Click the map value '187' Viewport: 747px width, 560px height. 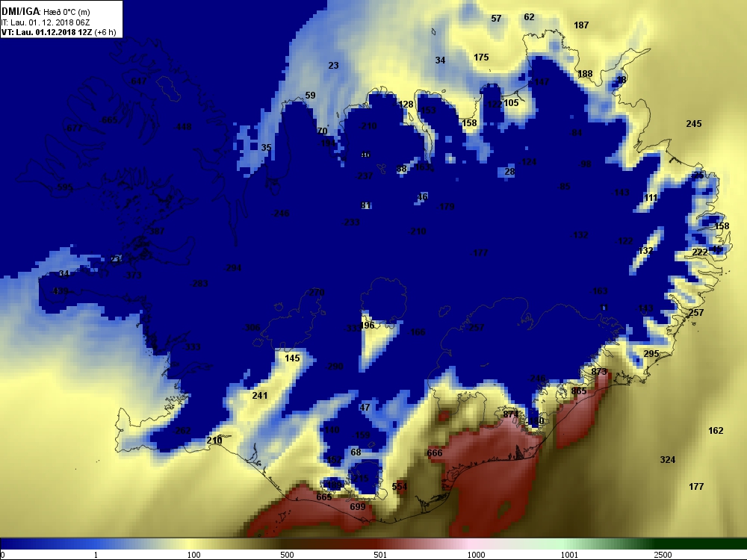581,25
